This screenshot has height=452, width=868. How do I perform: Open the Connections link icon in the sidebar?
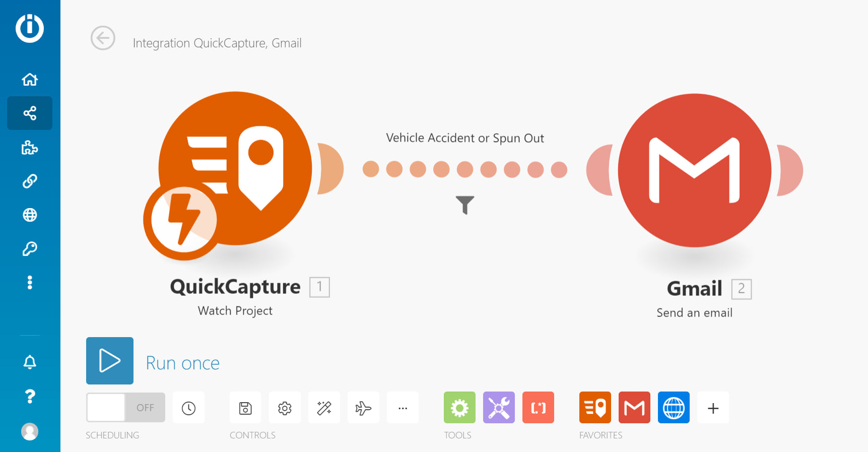[30, 181]
